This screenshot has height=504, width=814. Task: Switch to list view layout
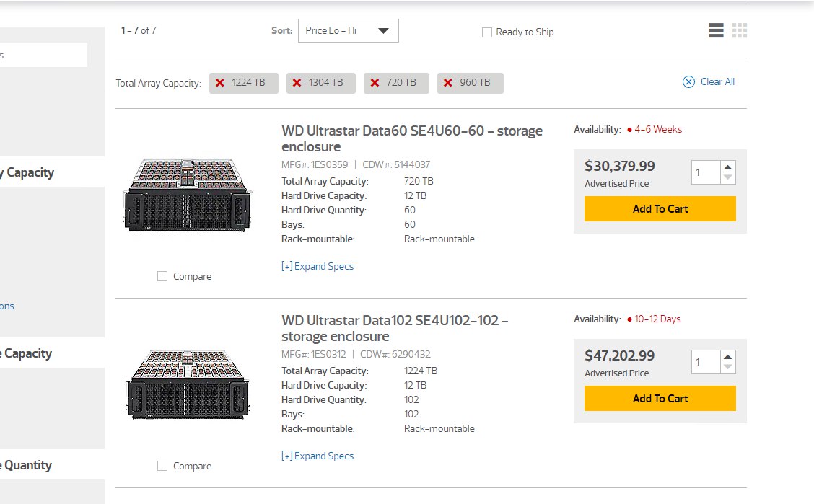(x=716, y=30)
